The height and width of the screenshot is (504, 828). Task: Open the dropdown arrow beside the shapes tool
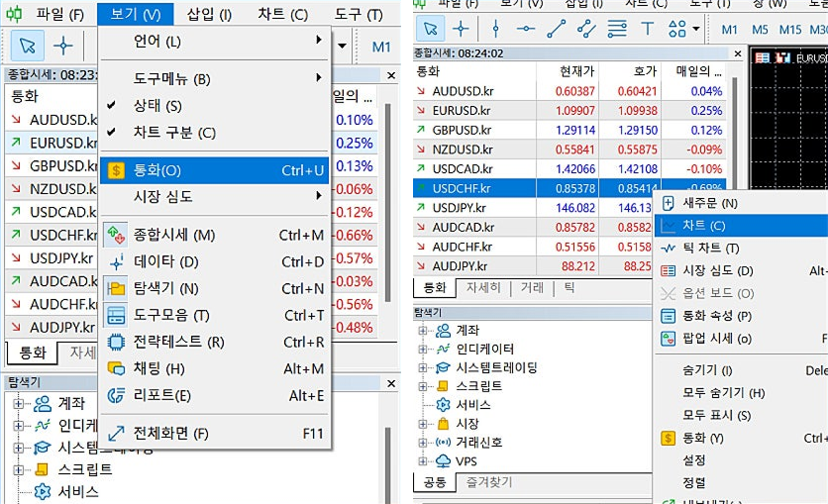click(x=696, y=29)
